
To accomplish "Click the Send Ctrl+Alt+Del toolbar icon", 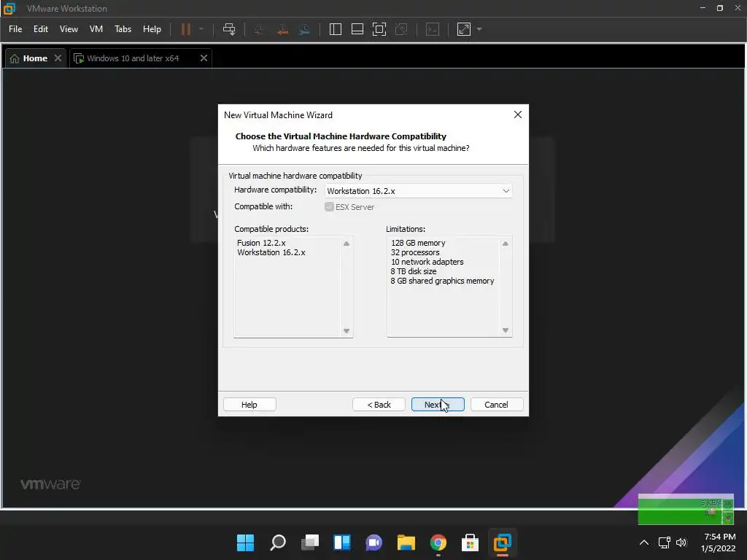I will [229, 29].
